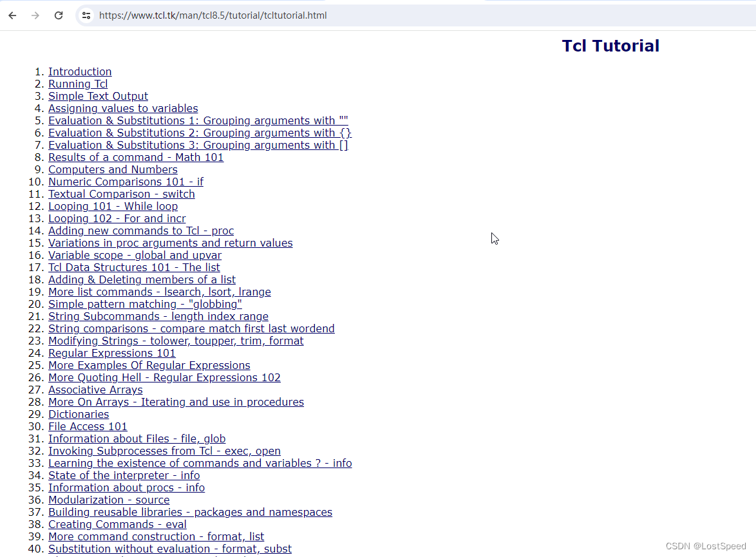Viewport: 756px width, 557px height.
Task: Open Substitution without evaluation link
Action: [170, 549]
